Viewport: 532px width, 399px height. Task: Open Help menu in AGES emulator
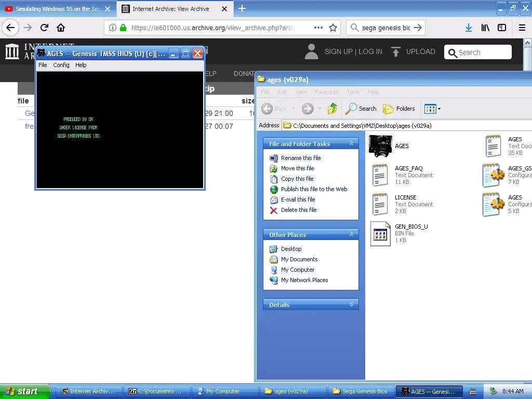[x=81, y=65]
